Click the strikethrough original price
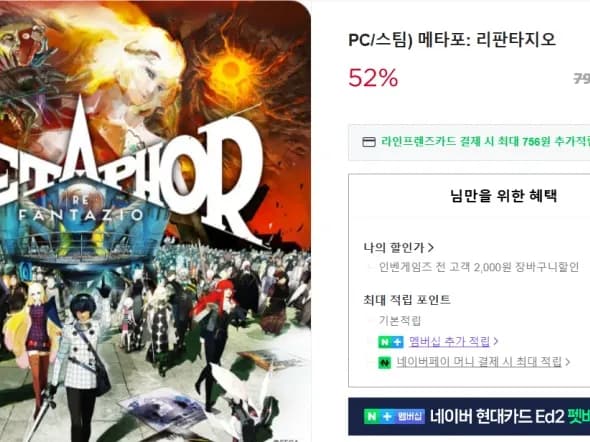590x442 pixels. click(581, 79)
